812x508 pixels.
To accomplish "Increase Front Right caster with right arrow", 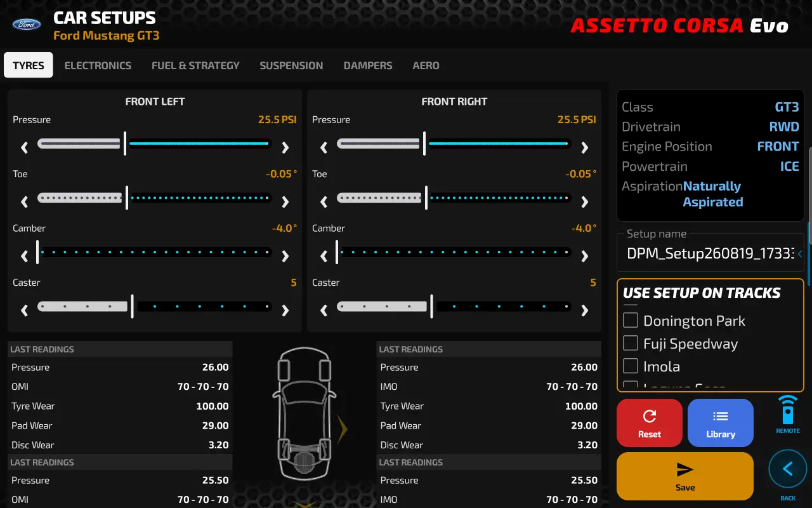I will [x=584, y=311].
